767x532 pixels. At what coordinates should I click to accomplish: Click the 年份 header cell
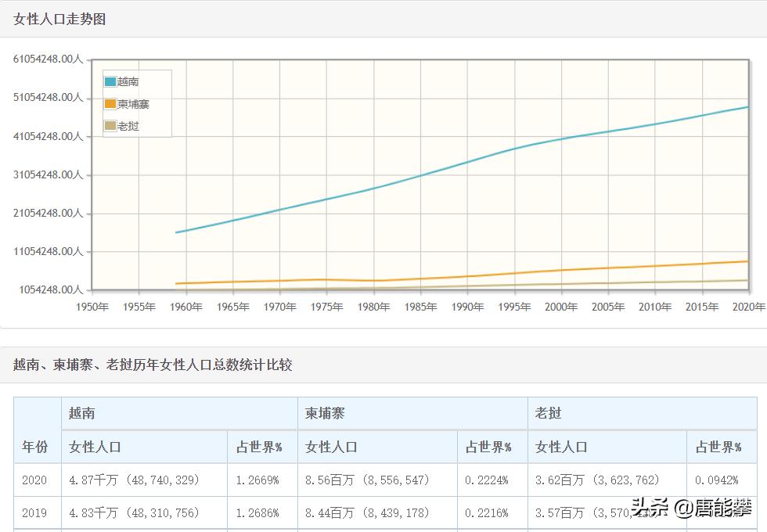[x=37, y=446]
